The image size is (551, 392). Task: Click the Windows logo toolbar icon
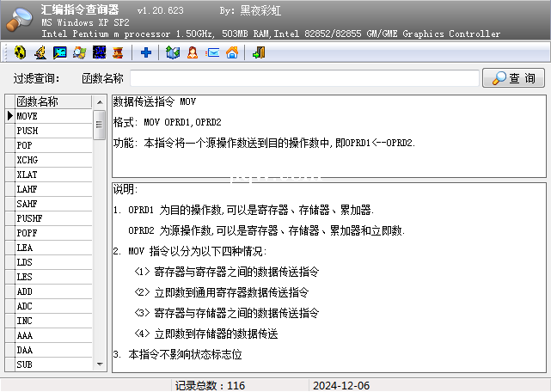click(x=80, y=53)
